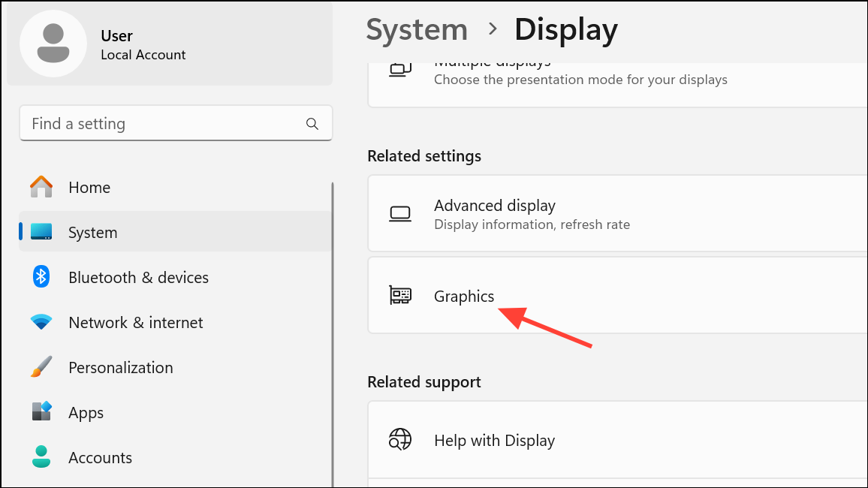Click the user profile avatar

pyautogui.click(x=53, y=44)
